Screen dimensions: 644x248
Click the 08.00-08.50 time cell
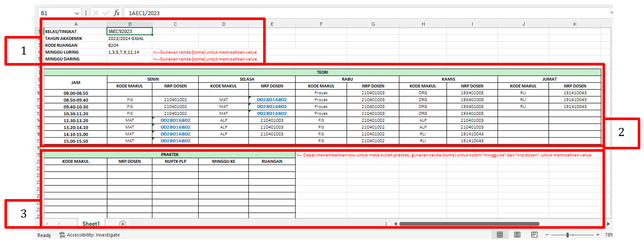click(x=76, y=93)
